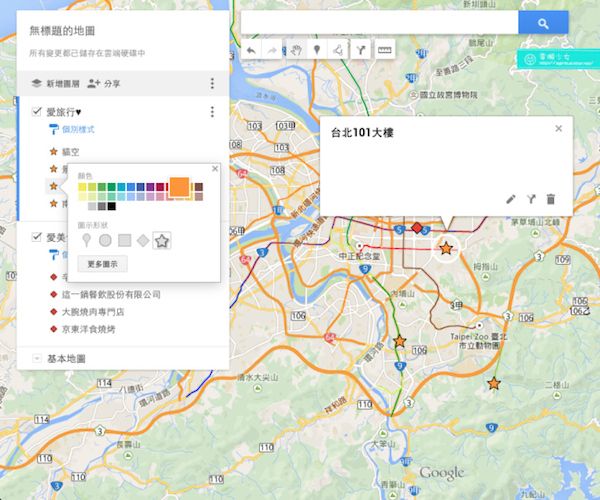
Task: Select the teal cyan color swatch
Action: 121,187
